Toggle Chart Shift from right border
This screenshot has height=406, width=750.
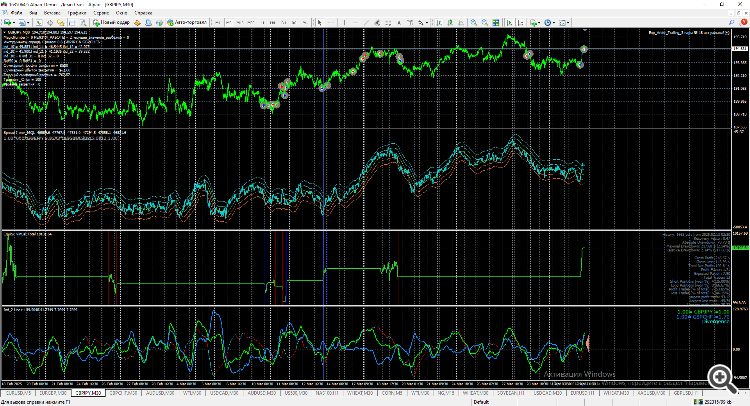[521, 22]
